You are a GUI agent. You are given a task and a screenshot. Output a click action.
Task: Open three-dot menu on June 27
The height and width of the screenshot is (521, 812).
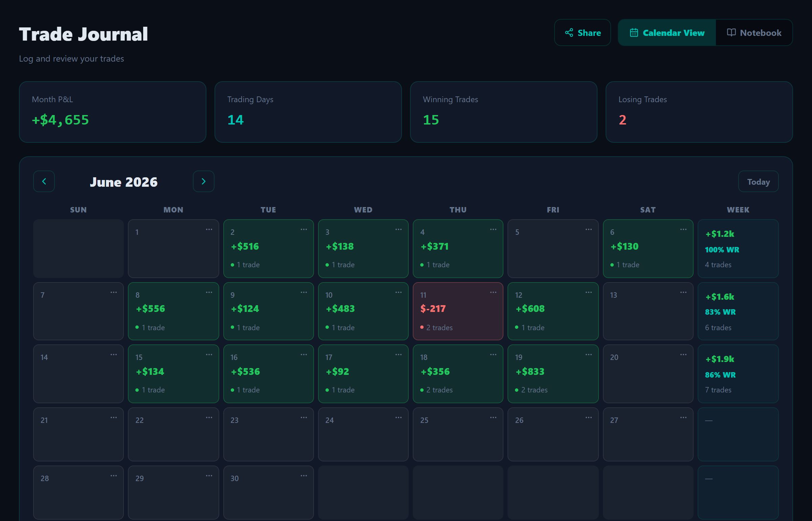pos(683,417)
